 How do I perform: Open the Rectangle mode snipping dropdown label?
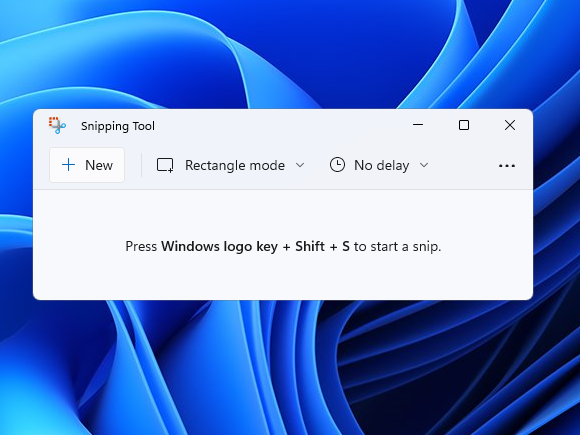click(x=235, y=165)
